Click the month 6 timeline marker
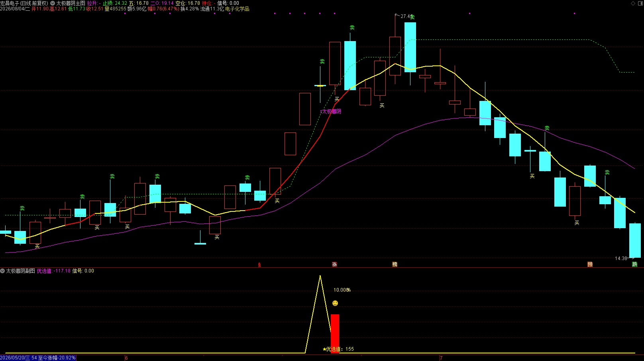 pyautogui.click(x=126, y=358)
